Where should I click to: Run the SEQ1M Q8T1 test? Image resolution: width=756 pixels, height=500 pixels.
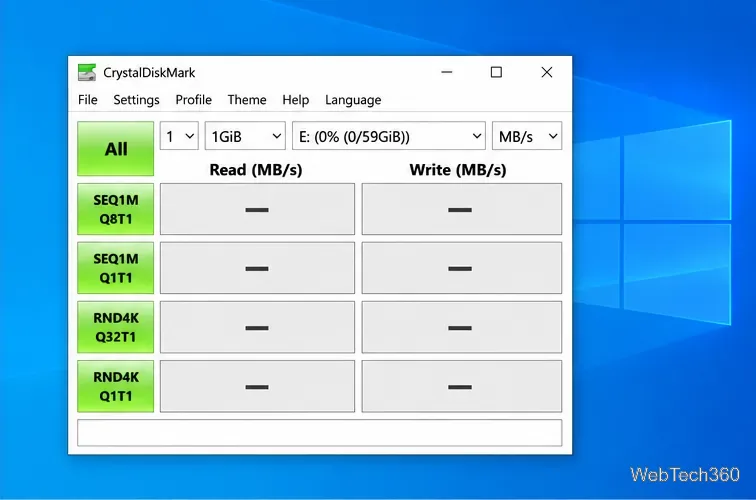tap(116, 209)
